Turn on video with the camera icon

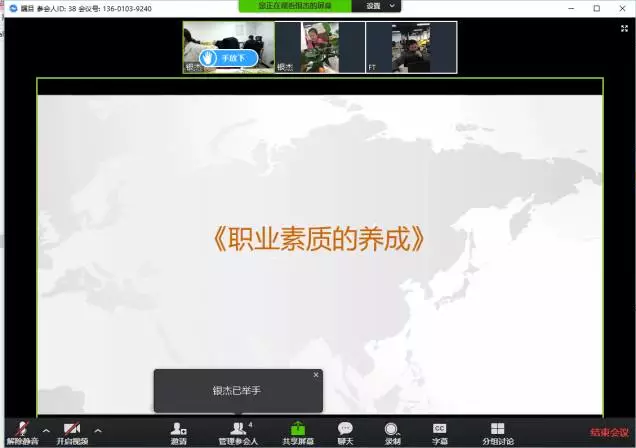71,429
